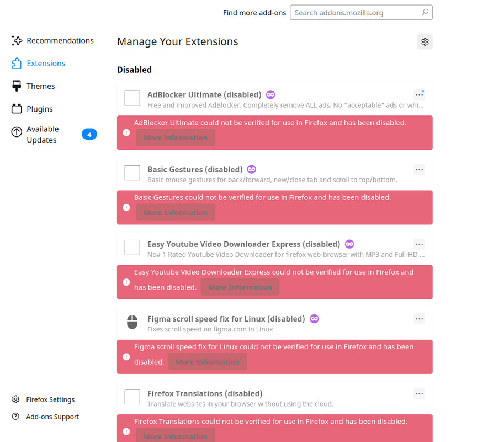The width and height of the screenshot is (504, 442).
Task: Click the Manage Your Extensions heading
Action: (x=178, y=41)
